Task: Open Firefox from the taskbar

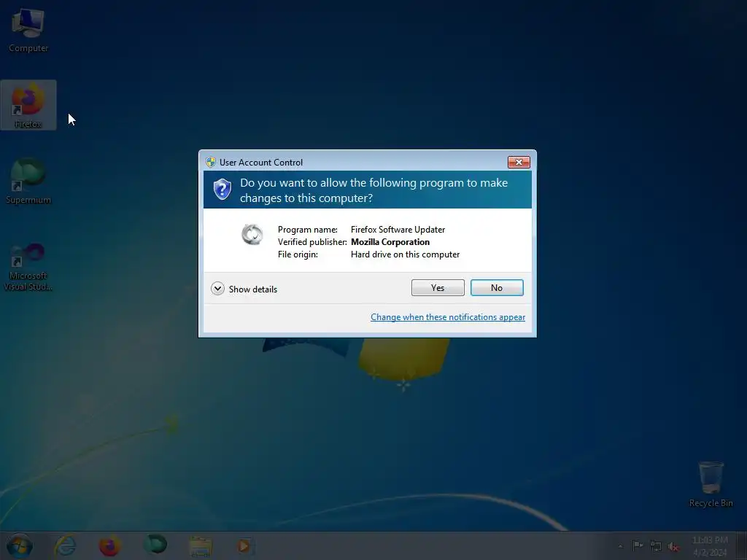Action: click(x=109, y=545)
